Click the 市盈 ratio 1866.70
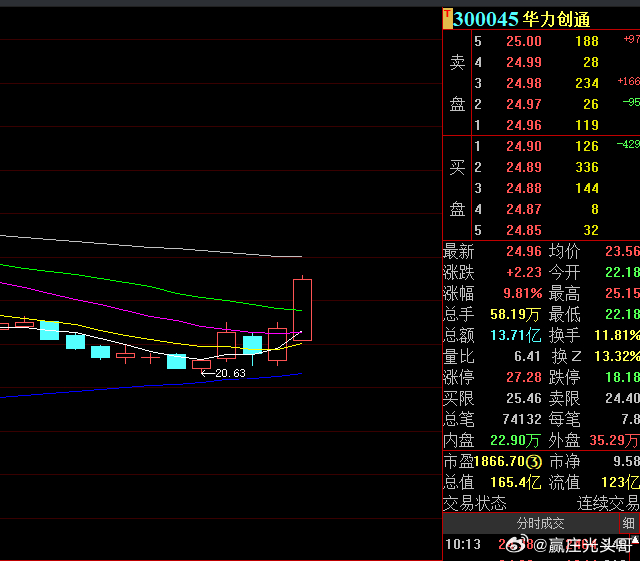 click(x=499, y=462)
